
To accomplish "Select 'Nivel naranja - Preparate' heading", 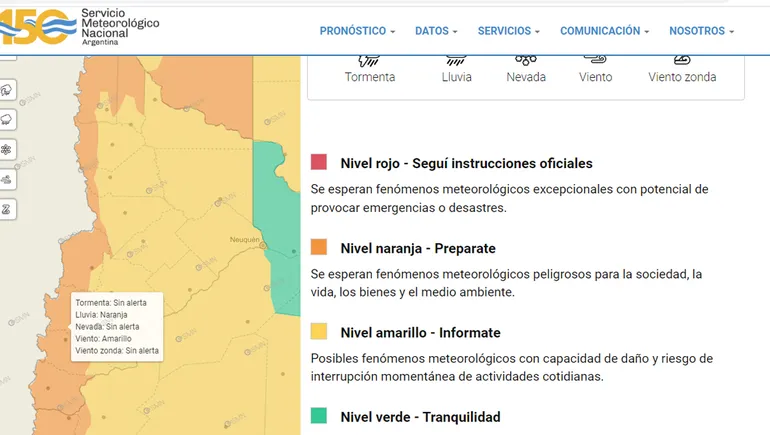I will (418, 248).
